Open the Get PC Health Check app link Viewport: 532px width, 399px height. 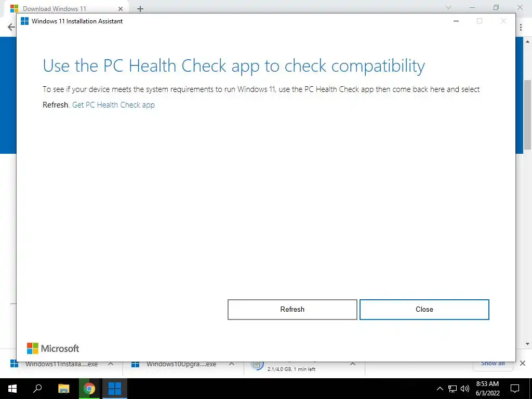[x=113, y=105]
